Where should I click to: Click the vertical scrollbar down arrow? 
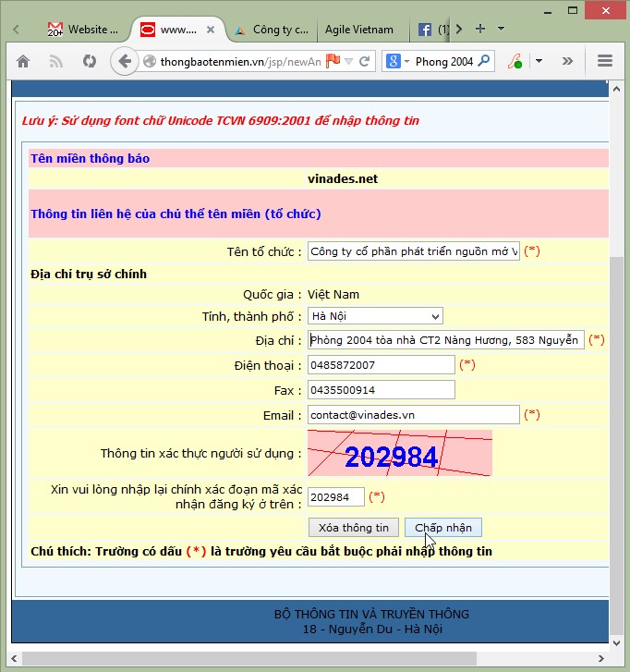coord(617,642)
